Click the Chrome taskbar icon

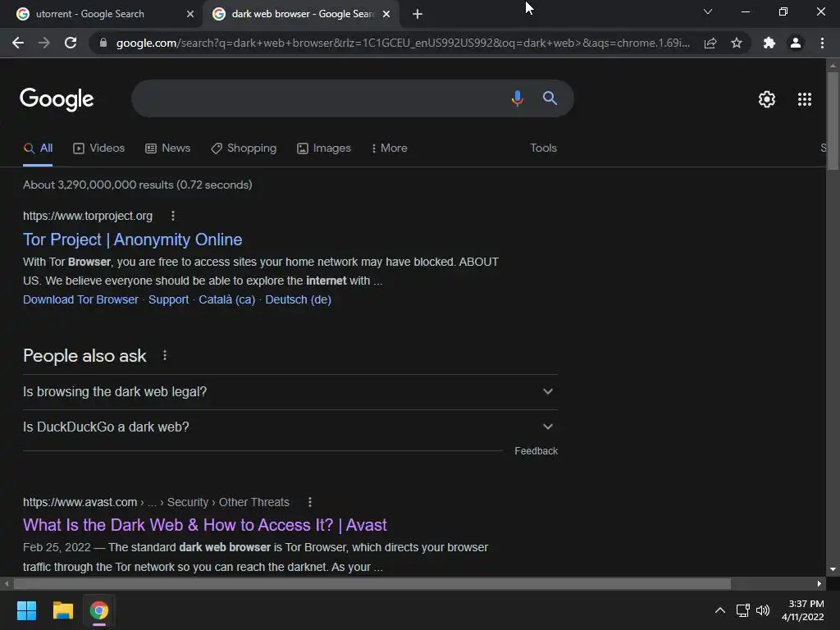coord(98,610)
